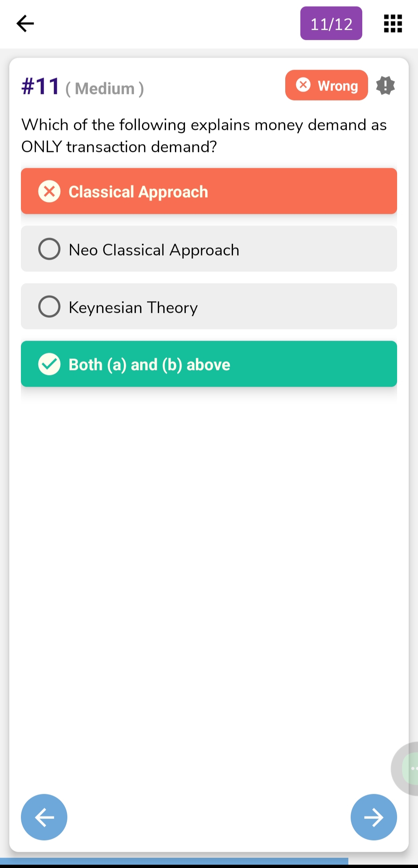418x868 pixels.
Task: Go back using the top-left arrow
Action: (26, 24)
